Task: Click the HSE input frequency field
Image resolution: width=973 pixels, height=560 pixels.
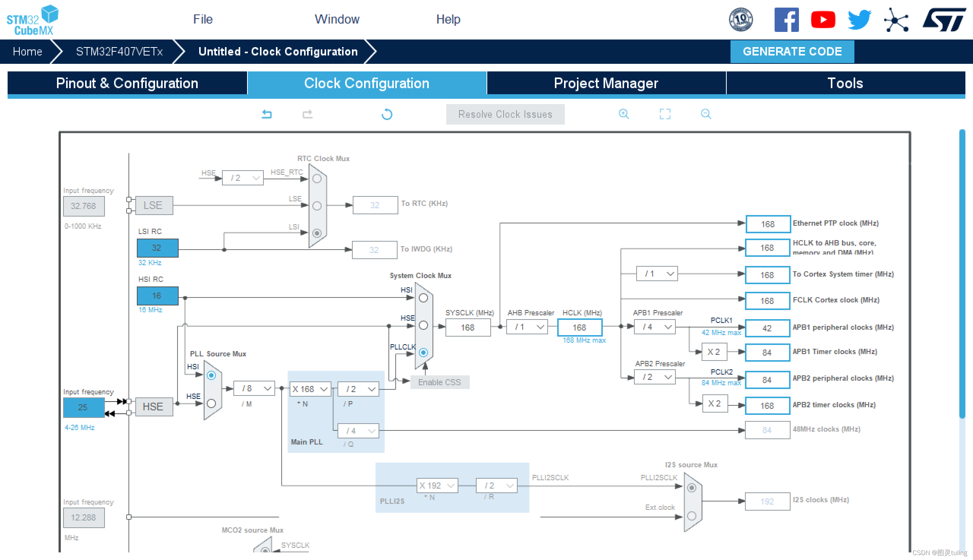Action: pyautogui.click(x=83, y=407)
